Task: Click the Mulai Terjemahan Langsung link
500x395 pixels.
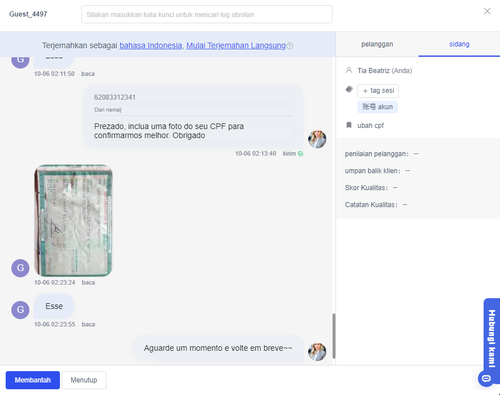Action: pyautogui.click(x=236, y=46)
